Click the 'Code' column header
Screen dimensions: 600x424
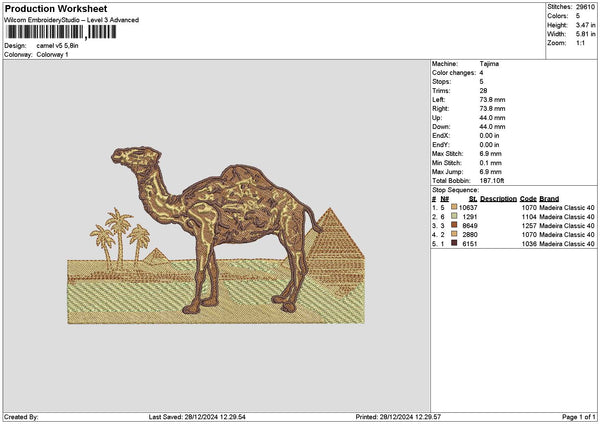pos(528,199)
